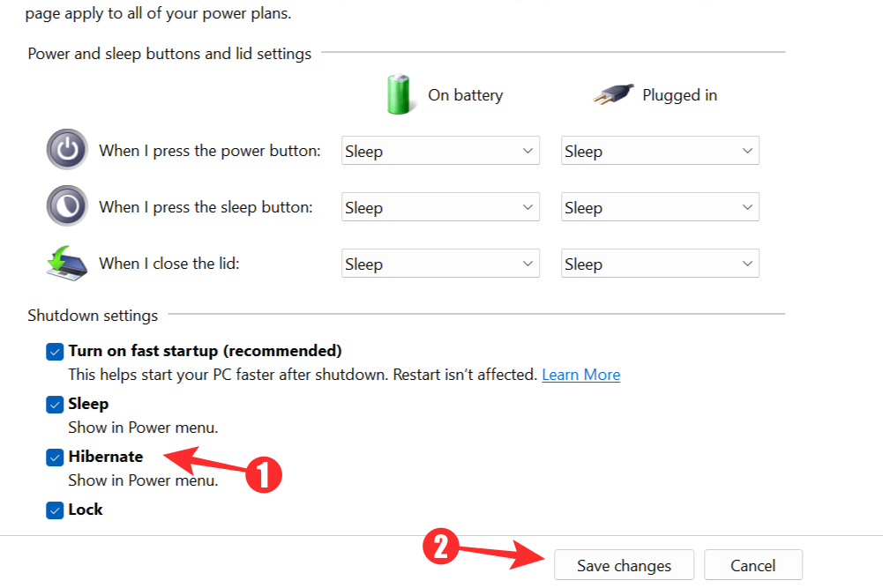Click the laptop lid close icon
The height and width of the screenshot is (588, 883).
coord(67,263)
